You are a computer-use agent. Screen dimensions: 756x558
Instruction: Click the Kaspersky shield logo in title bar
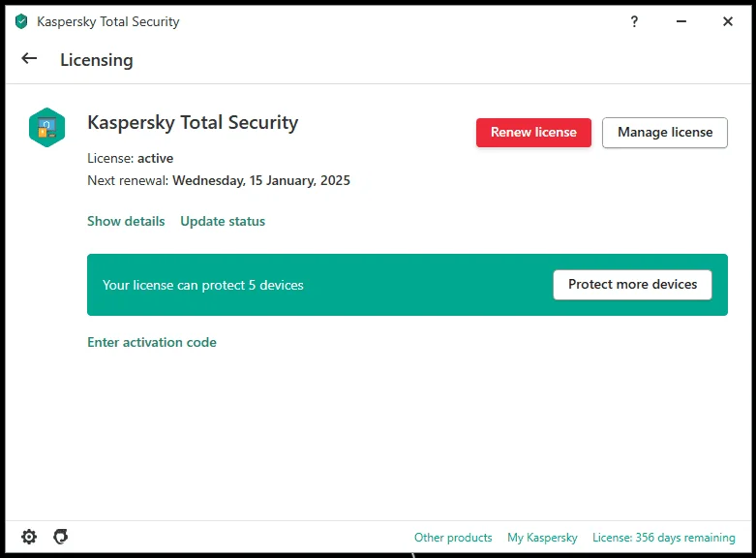(21, 21)
